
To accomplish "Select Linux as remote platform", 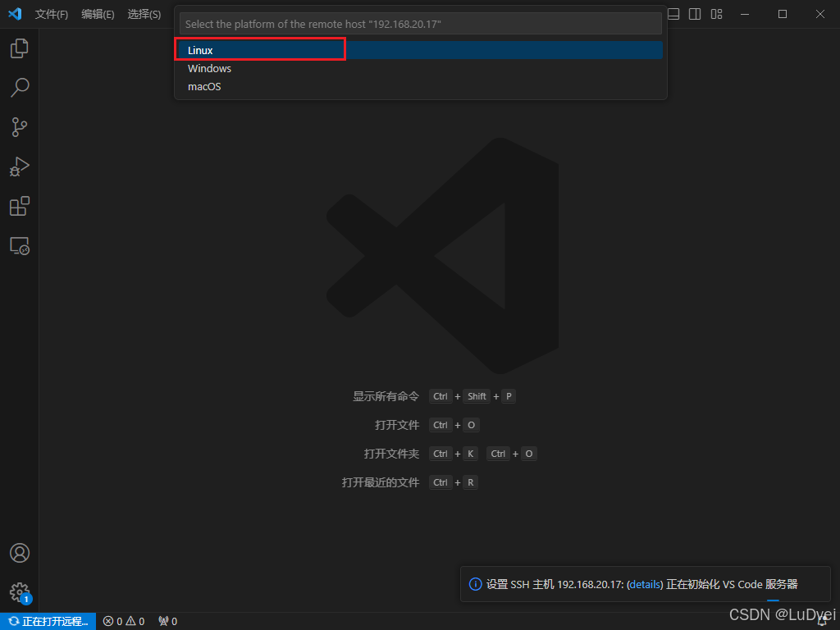I will pyautogui.click(x=421, y=50).
